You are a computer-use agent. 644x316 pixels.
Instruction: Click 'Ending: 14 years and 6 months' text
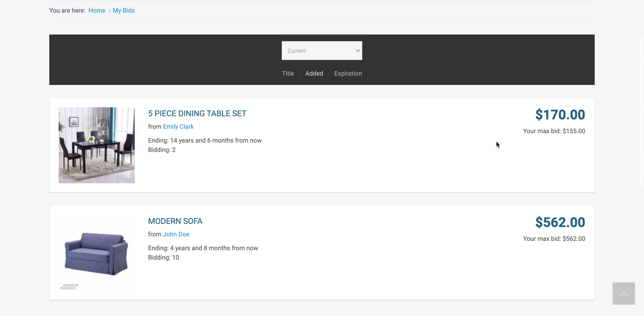click(x=205, y=140)
